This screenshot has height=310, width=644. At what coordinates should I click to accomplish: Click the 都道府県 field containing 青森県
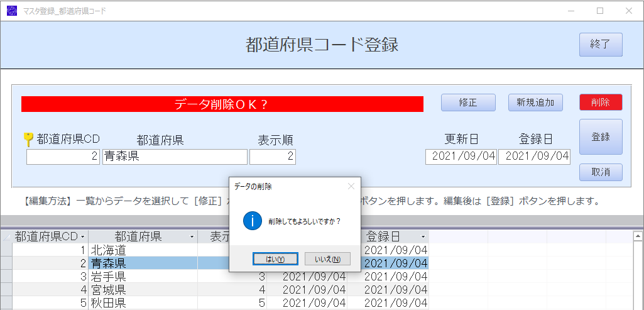pos(175,157)
